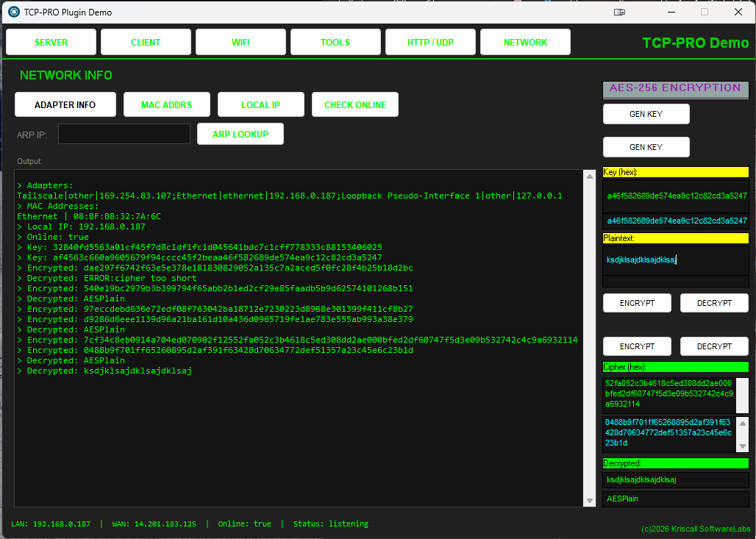Open the SERVER tab
The width and height of the screenshot is (756, 539).
[x=51, y=42]
